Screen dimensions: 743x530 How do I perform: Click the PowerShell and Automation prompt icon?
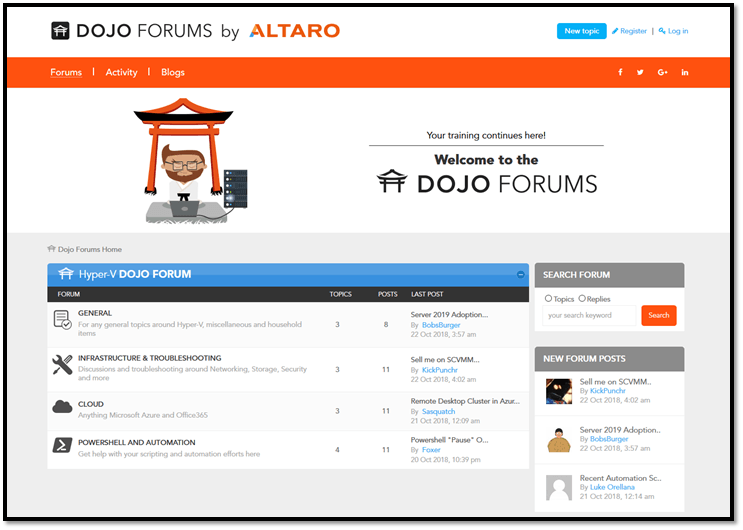click(x=62, y=445)
